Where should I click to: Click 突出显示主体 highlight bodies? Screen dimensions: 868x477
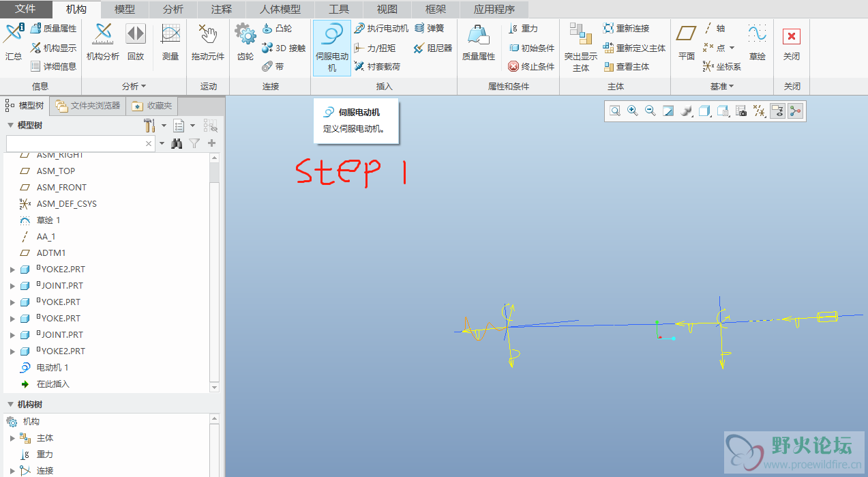tap(581, 47)
